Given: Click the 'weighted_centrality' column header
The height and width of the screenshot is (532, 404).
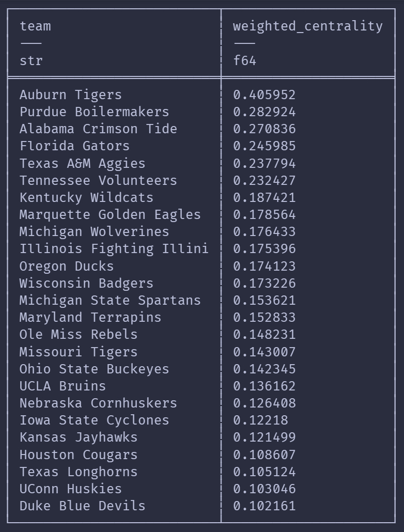Looking at the screenshot, I should 308,26.
